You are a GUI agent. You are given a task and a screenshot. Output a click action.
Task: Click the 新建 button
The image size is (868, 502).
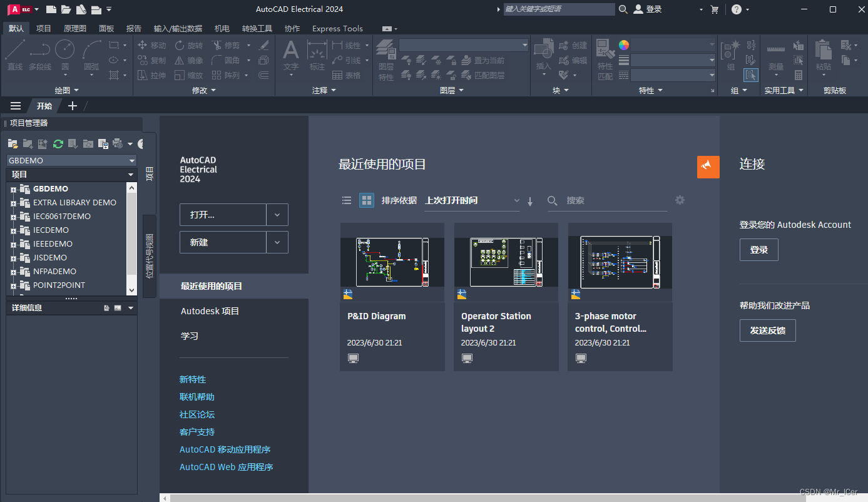223,242
